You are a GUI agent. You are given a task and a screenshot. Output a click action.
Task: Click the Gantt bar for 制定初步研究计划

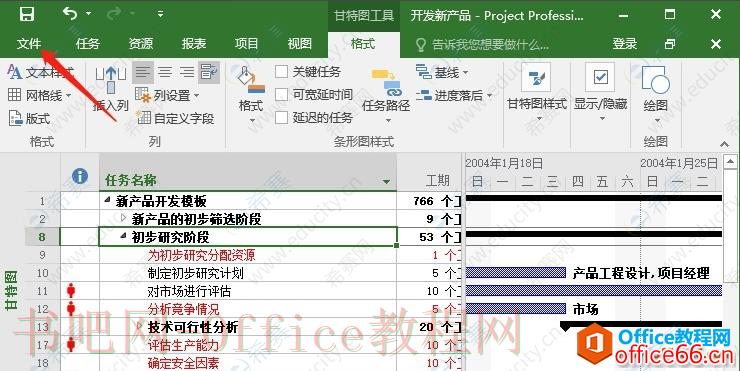coord(516,272)
